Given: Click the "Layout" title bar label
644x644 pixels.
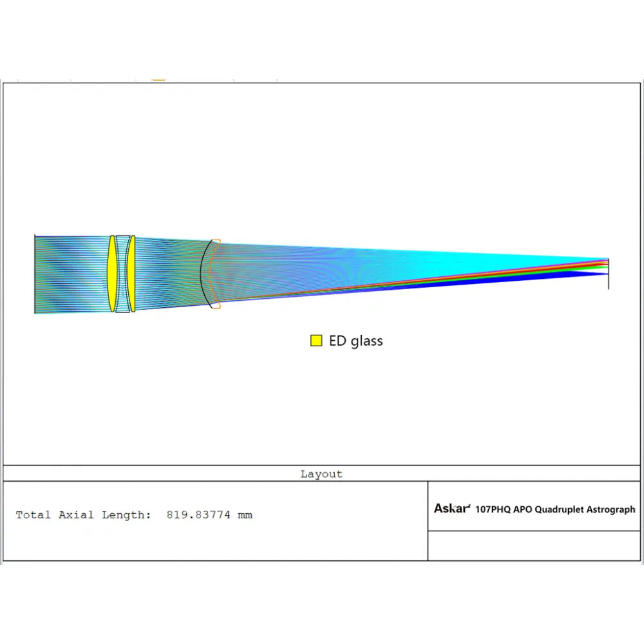Looking at the screenshot, I should point(321,474).
